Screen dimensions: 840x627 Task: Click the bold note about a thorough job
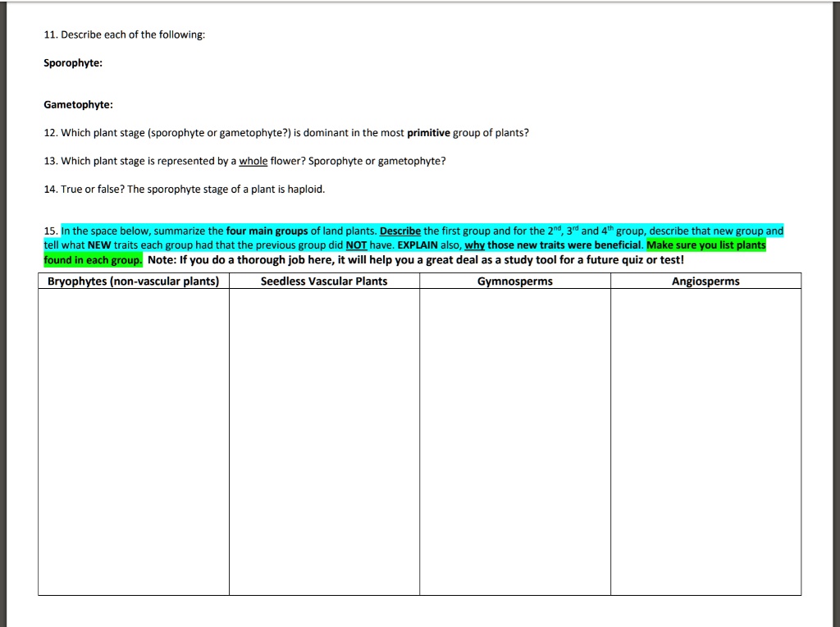tap(416, 260)
